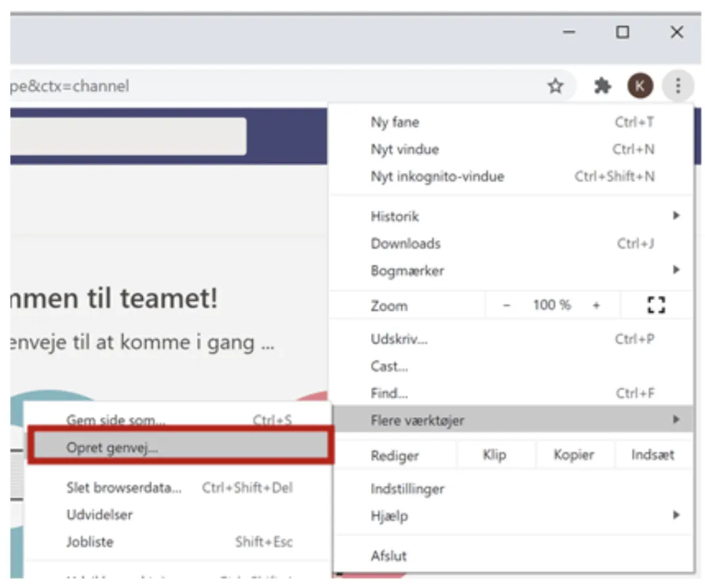Minimize the Chrome window
Screen dimensions: 705x588
click(x=570, y=32)
